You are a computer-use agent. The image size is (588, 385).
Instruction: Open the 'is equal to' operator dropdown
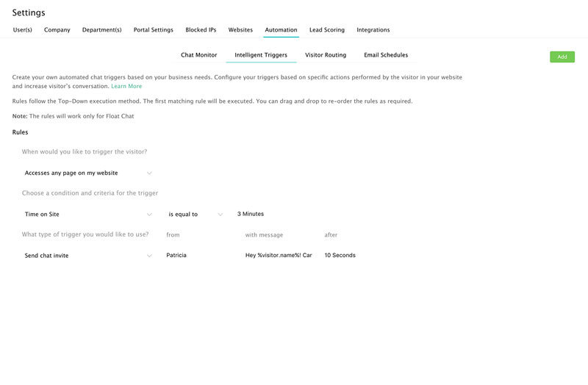click(196, 214)
